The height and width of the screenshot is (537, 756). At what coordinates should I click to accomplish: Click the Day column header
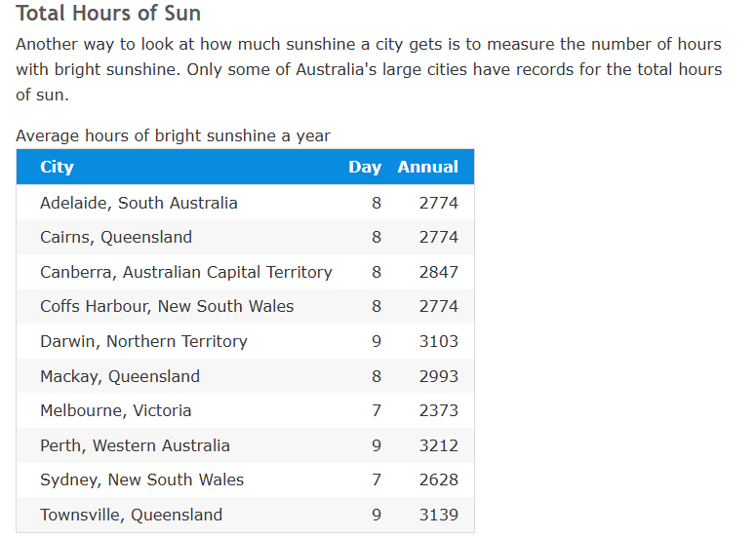[x=365, y=167]
